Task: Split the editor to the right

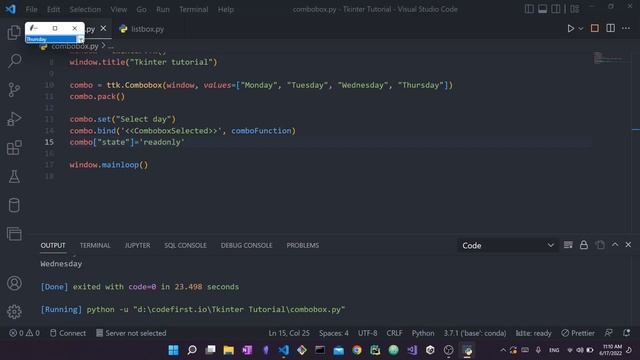Action: coord(611,28)
